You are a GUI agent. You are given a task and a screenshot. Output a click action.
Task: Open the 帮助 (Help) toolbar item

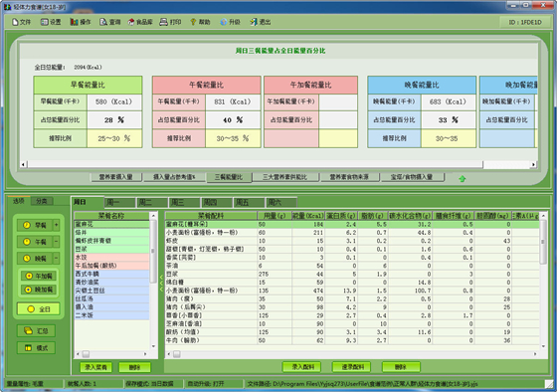point(200,22)
